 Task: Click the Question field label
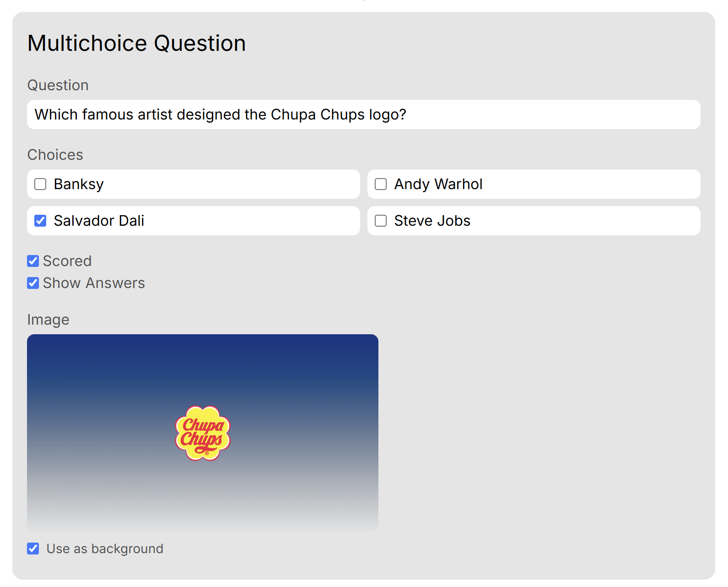click(58, 85)
